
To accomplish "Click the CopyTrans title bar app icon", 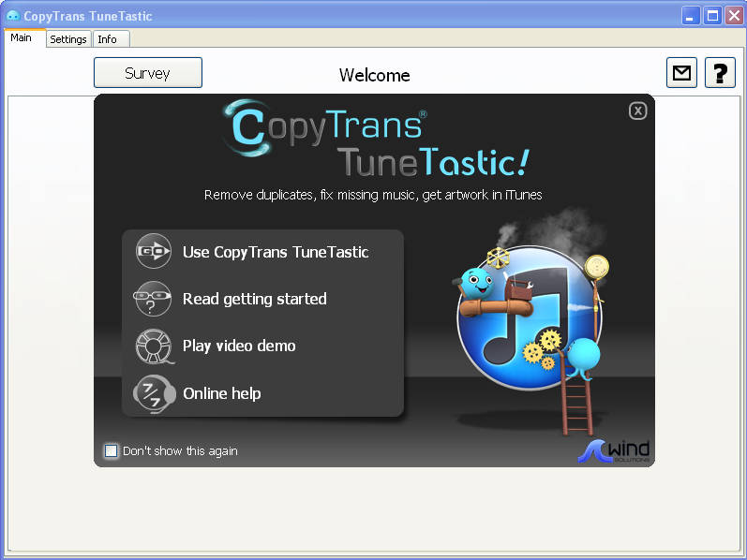I will [x=13, y=16].
